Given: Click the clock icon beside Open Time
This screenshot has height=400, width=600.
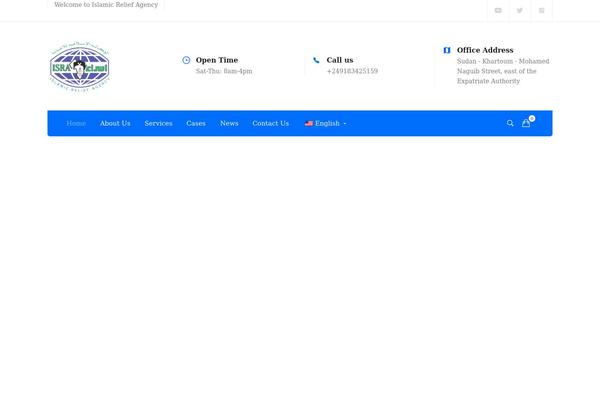Looking at the screenshot, I should point(186,60).
